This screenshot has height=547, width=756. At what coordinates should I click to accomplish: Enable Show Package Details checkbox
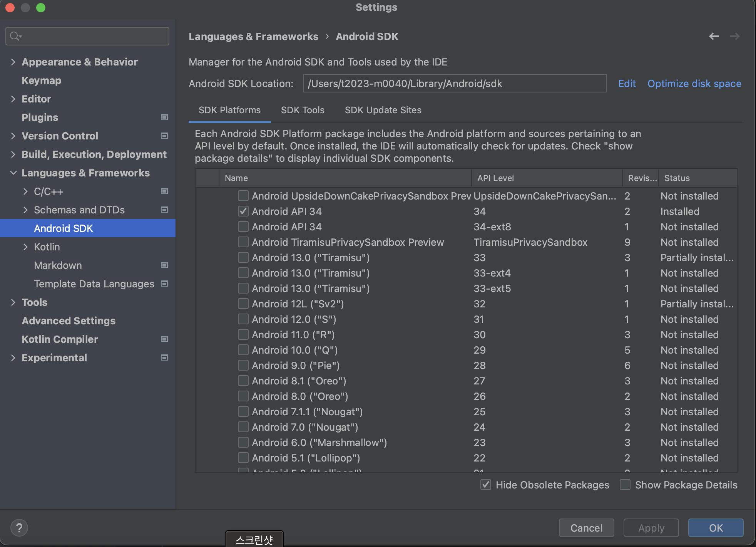click(625, 485)
